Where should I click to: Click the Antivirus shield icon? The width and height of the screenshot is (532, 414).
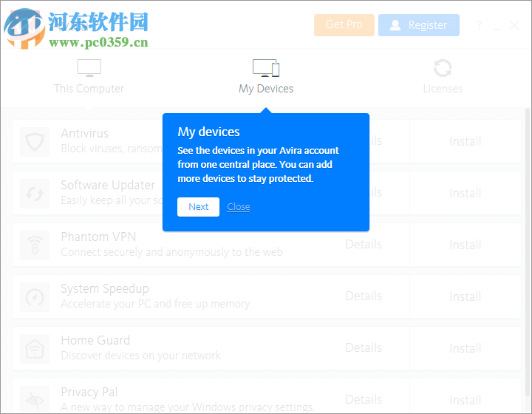click(35, 142)
